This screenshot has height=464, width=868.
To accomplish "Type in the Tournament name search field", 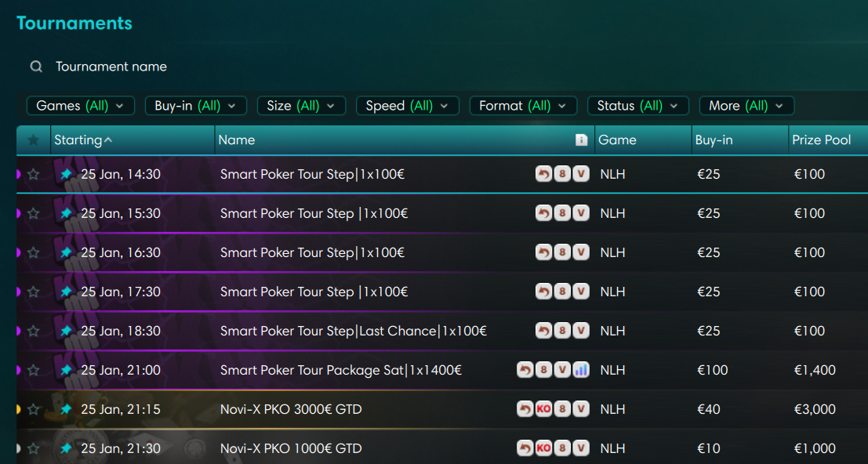I will click(x=235, y=67).
